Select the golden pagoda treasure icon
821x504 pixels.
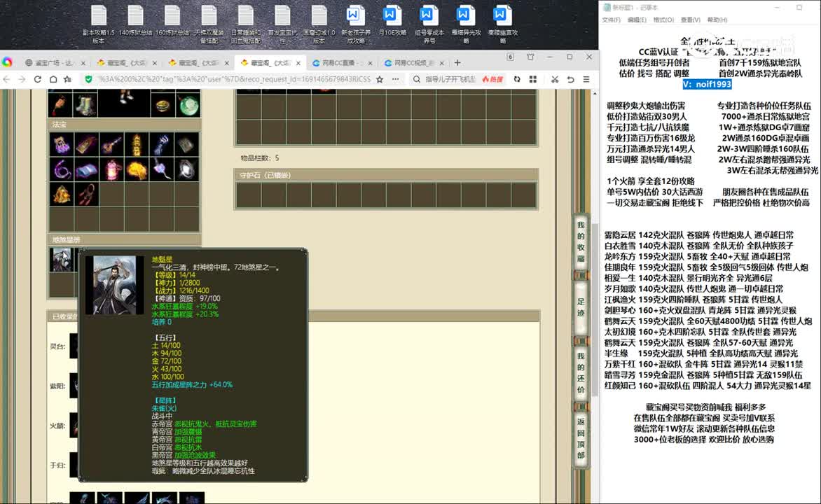[x=136, y=144]
